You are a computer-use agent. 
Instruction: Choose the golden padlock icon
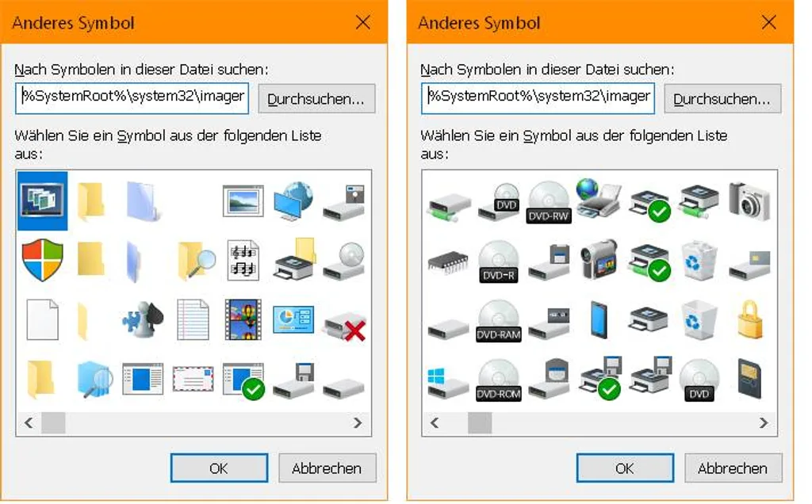point(750,319)
